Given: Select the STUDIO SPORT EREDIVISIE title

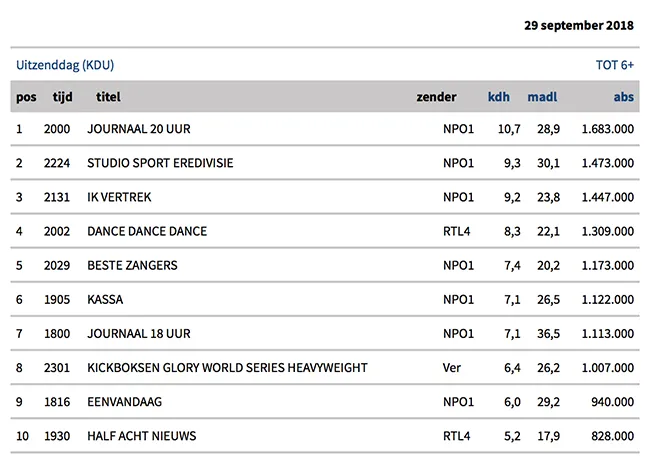Looking at the screenshot, I should pos(160,163).
